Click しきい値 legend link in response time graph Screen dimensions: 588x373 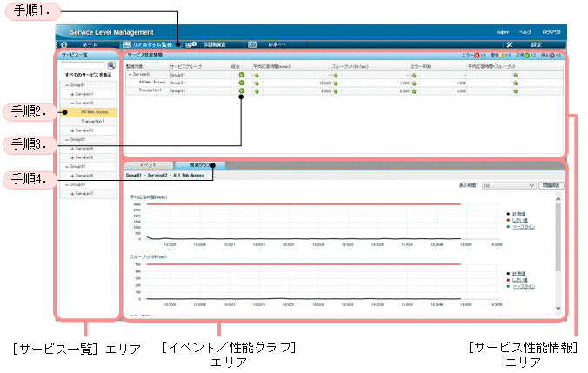click(x=520, y=220)
